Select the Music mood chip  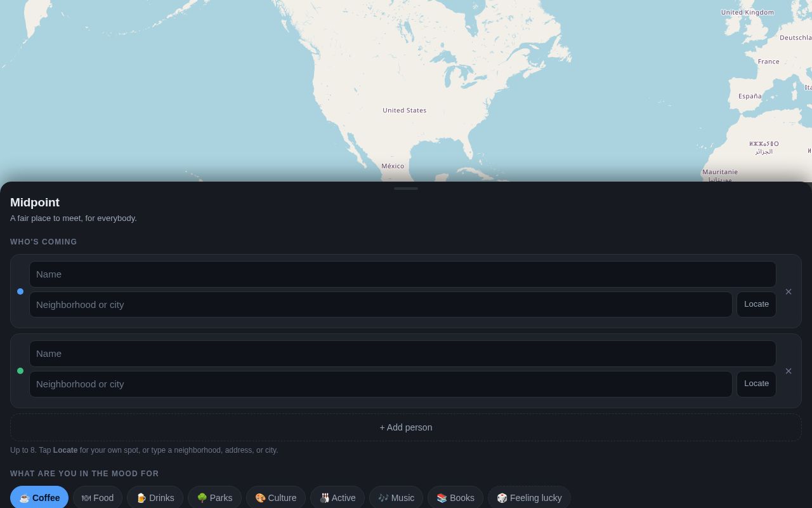[396, 498]
